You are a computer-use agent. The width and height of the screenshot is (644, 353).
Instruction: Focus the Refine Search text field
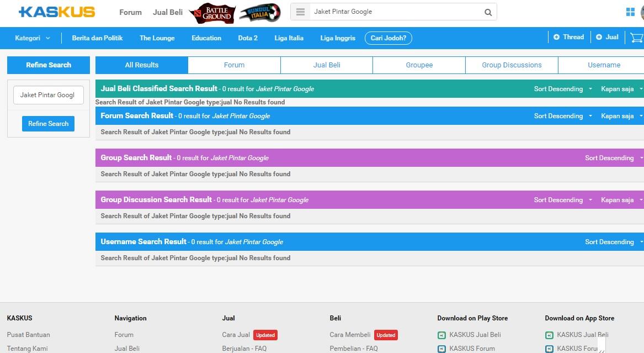tap(49, 95)
